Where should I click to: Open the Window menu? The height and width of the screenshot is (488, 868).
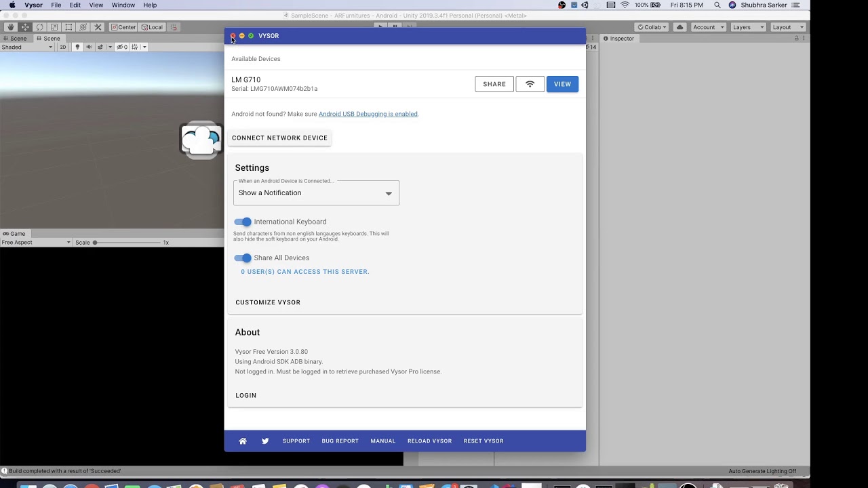tap(123, 5)
